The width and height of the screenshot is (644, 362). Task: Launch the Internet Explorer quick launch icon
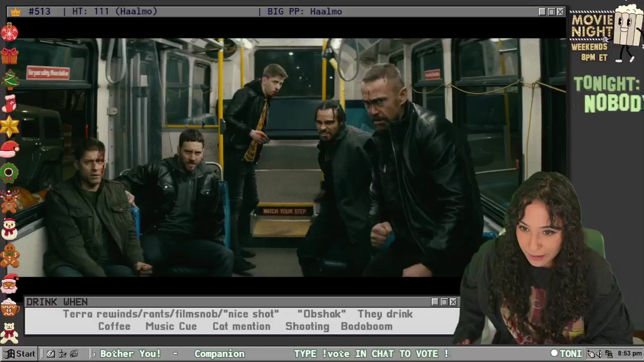tap(74, 354)
